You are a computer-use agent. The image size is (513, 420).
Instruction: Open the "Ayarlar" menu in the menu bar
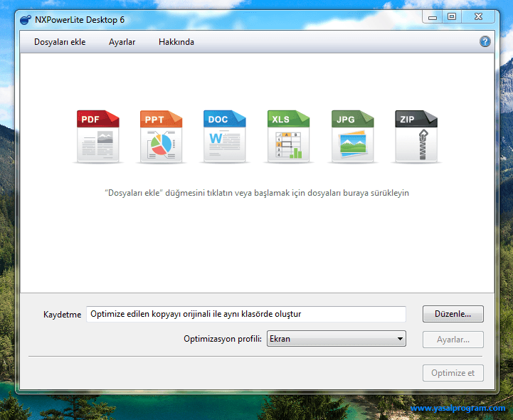[x=122, y=42]
